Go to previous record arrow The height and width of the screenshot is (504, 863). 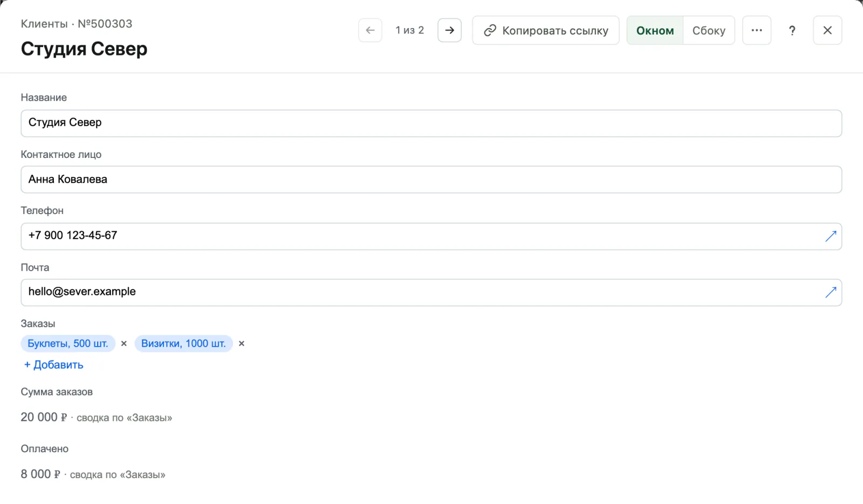(x=370, y=30)
